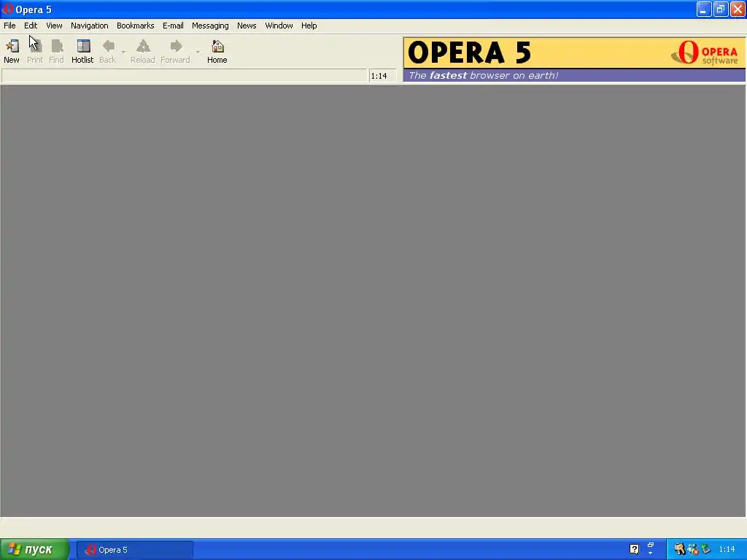This screenshot has height=560, width=747.
Task: Open the Help menu
Action: (309, 26)
